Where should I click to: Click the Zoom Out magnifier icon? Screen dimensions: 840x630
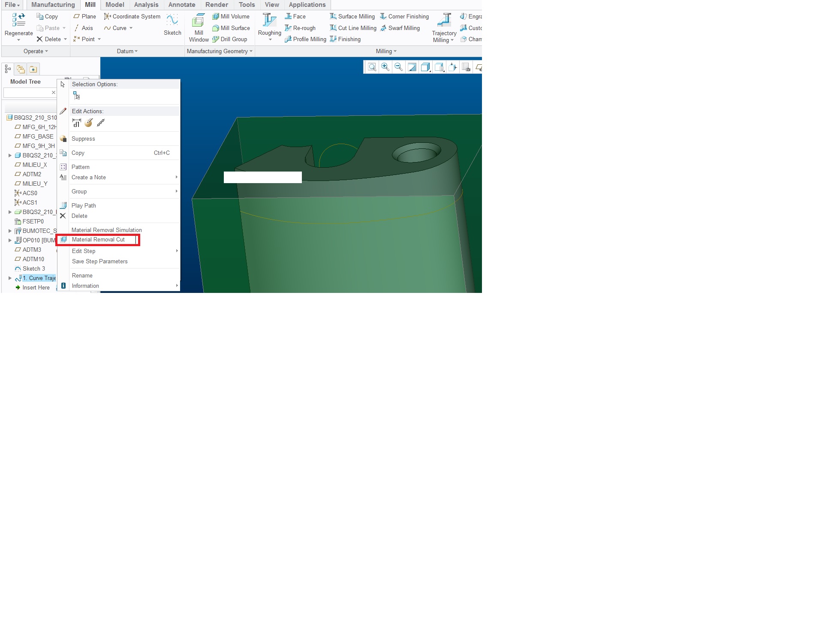tap(398, 67)
